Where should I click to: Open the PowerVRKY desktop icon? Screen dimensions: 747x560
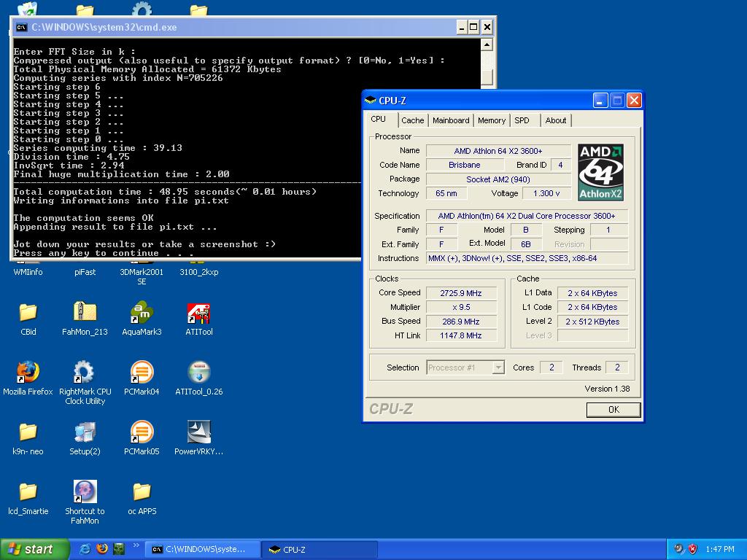[198, 438]
